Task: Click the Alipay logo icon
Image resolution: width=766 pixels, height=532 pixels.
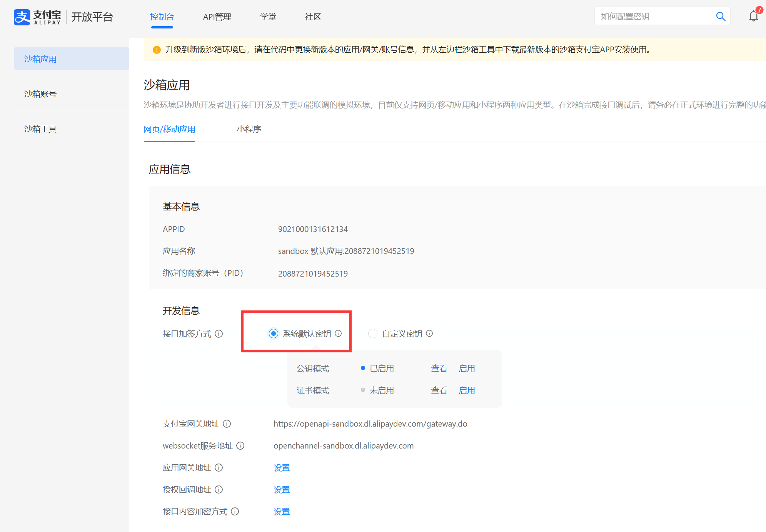Action: [22, 17]
